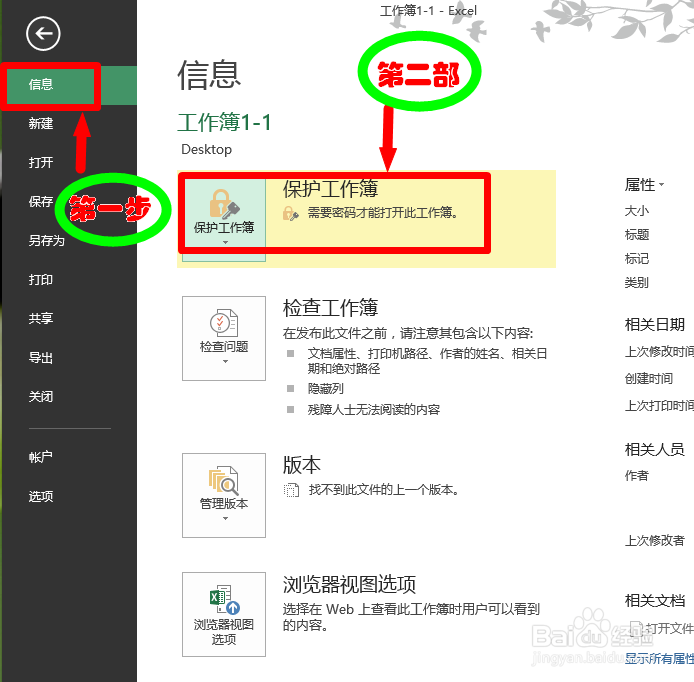Open 帐户 in the sidebar
The height and width of the screenshot is (682, 694).
pos(41,457)
